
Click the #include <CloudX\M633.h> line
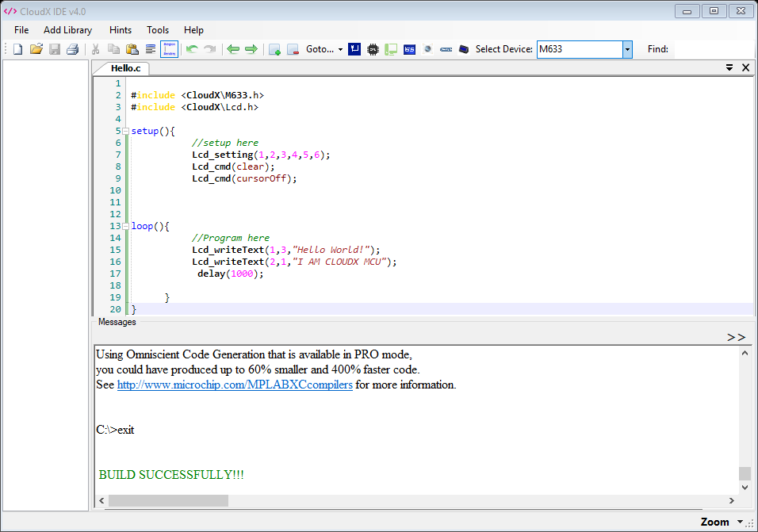(x=197, y=95)
